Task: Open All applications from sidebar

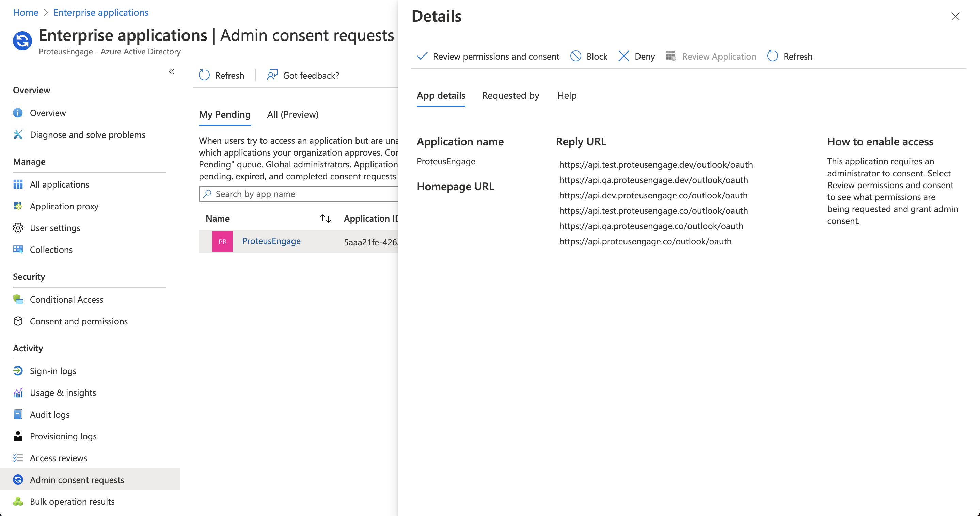Action: [x=59, y=184]
